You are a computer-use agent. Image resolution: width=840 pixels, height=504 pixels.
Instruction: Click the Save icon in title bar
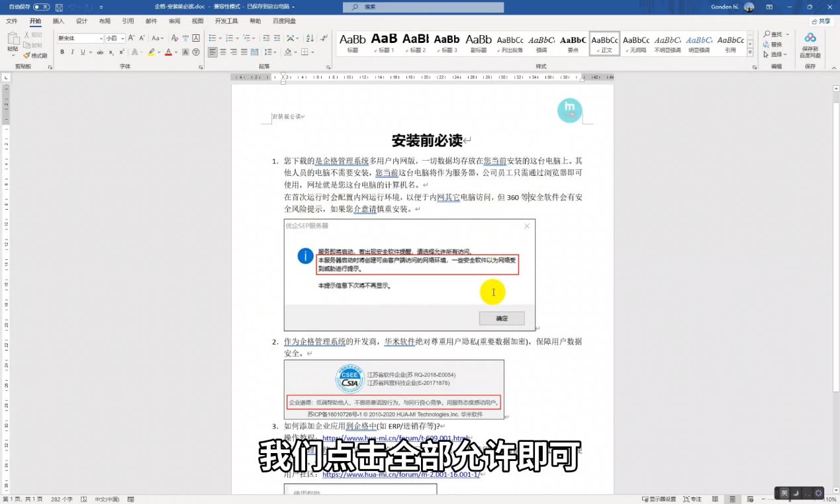click(x=59, y=7)
